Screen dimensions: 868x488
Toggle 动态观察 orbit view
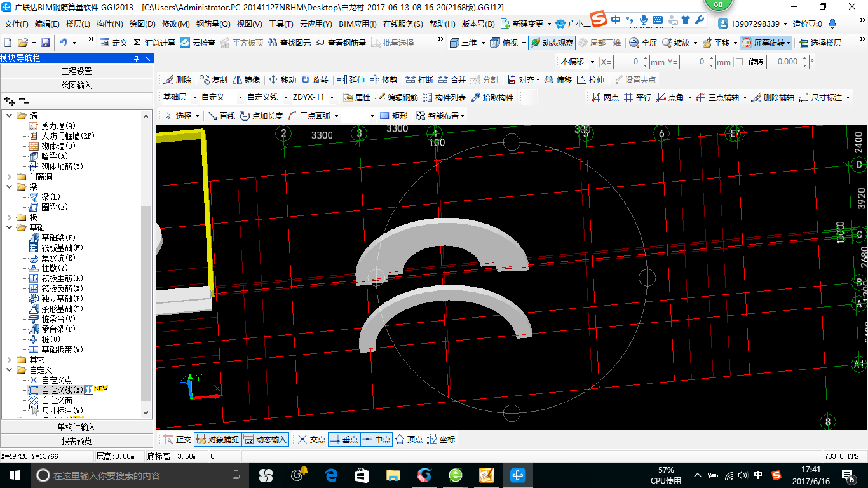pos(552,43)
